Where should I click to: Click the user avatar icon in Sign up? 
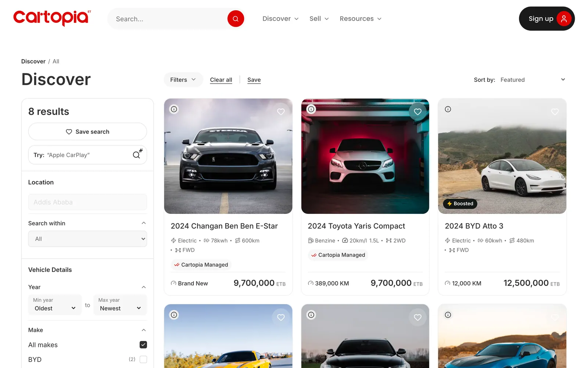coord(564,18)
